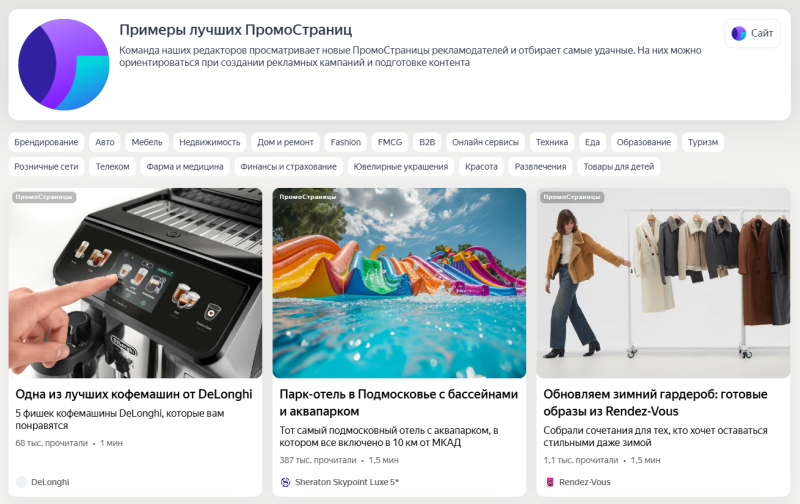Filter by Дом и ремонт category
The height and width of the screenshot is (504, 800).
(285, 142)
